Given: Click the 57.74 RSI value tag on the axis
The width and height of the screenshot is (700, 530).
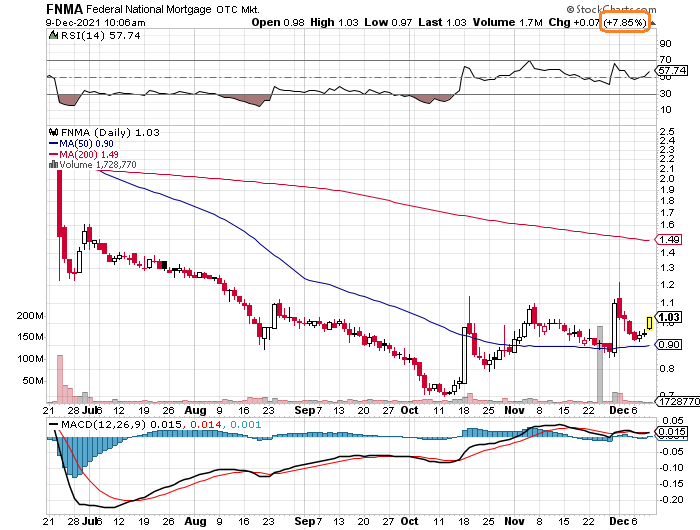Looking at the screenshot, I should coord(672,71).
